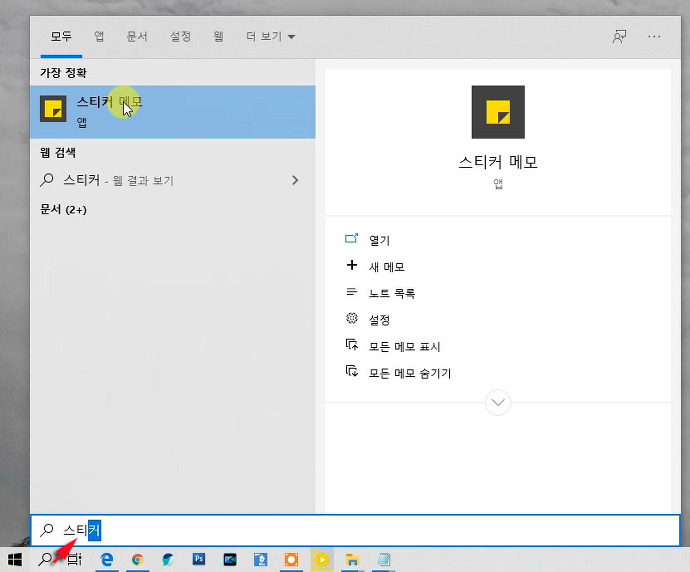Screen dimensions: 690x572
Task: Open the teal swirl browser taskbar icon
Action: click(x=168, y=560)
